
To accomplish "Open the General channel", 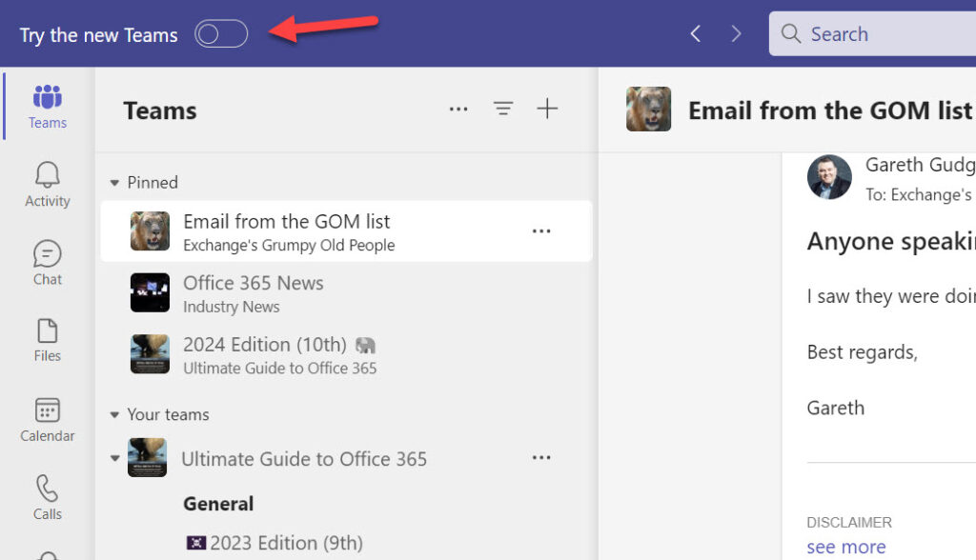I will click(x=218, y=504).
